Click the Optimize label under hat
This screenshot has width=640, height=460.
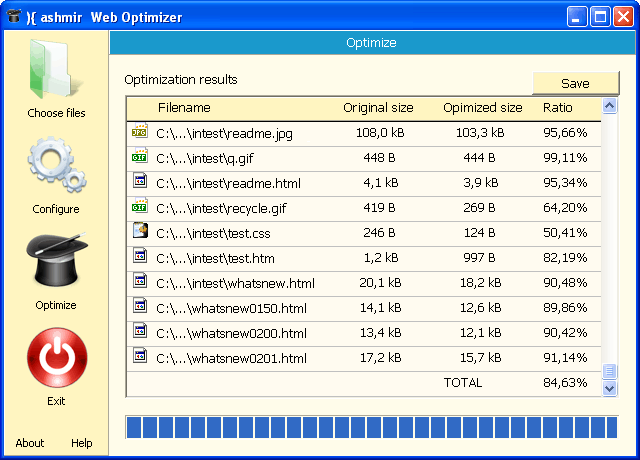pyautogui.click(x=56, y=305)
